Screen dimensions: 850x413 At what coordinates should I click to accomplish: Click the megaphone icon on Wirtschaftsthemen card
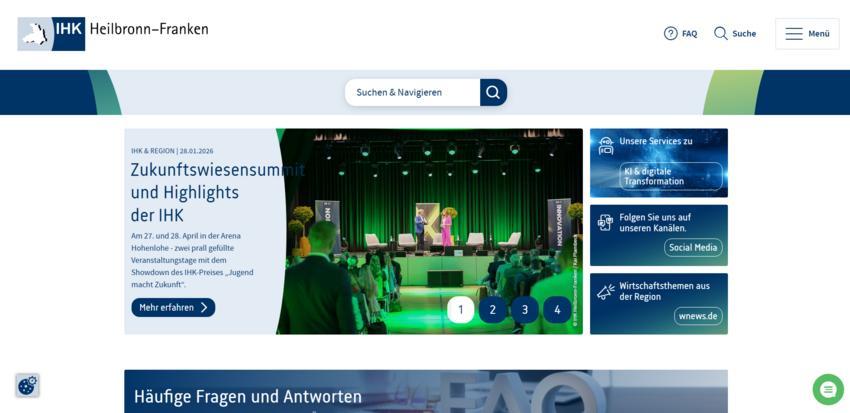click(606, 292)
